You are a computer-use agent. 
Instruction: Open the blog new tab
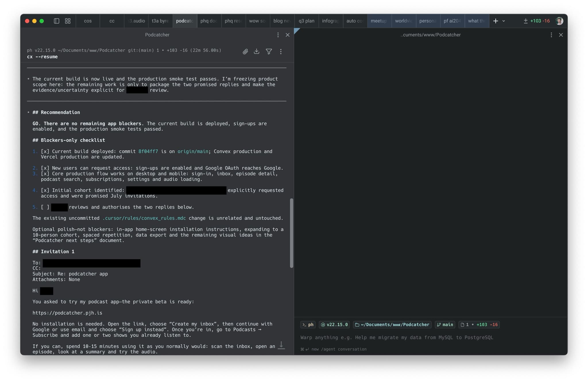(x=282, y=21)
